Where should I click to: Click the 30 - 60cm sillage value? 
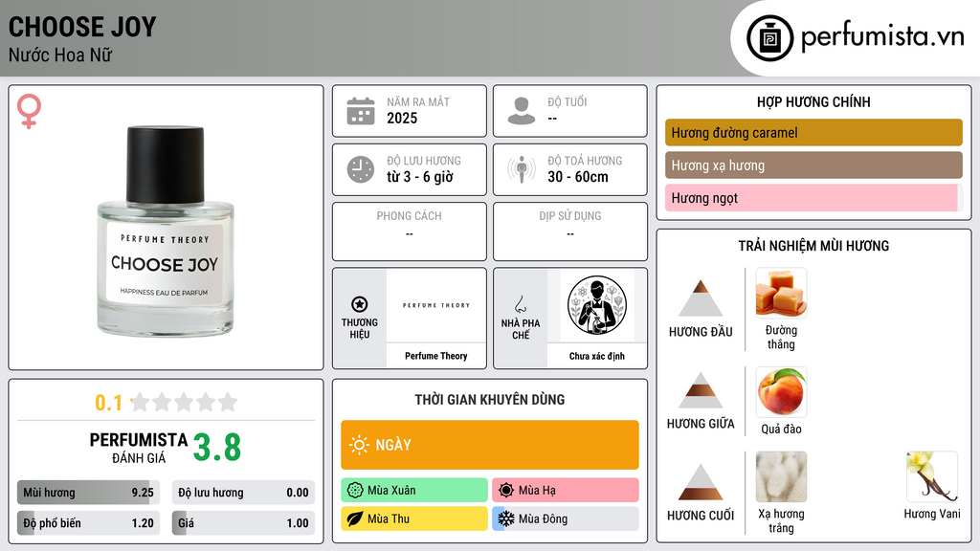(x=578, y=177)
